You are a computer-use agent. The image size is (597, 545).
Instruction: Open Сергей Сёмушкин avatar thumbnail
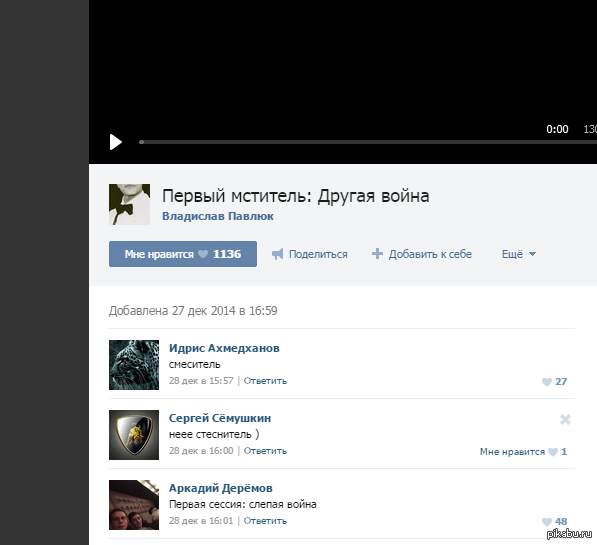pyautogui.click(x=134, y=435)
